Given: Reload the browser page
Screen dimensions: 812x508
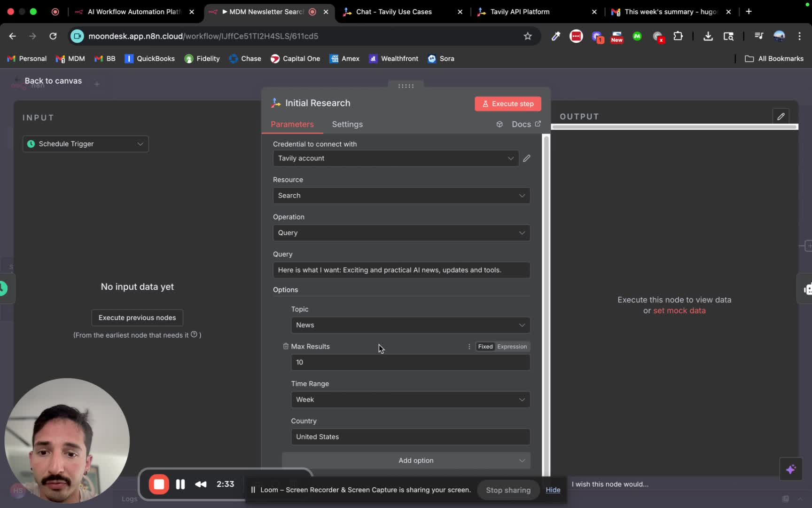Looking at the screenshot, I should (53, 36).
